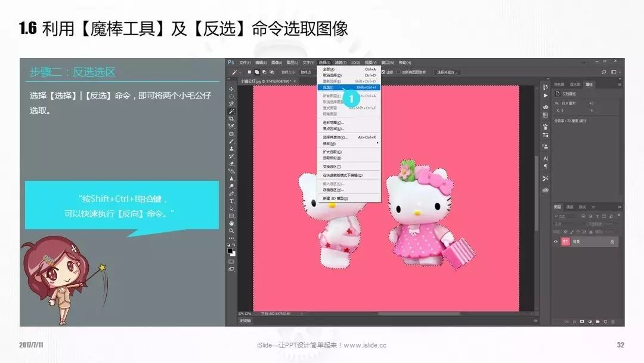Add a layer style with the fx icon
The height and width of the screenshot is (363, 644).
tap(575, 321)
